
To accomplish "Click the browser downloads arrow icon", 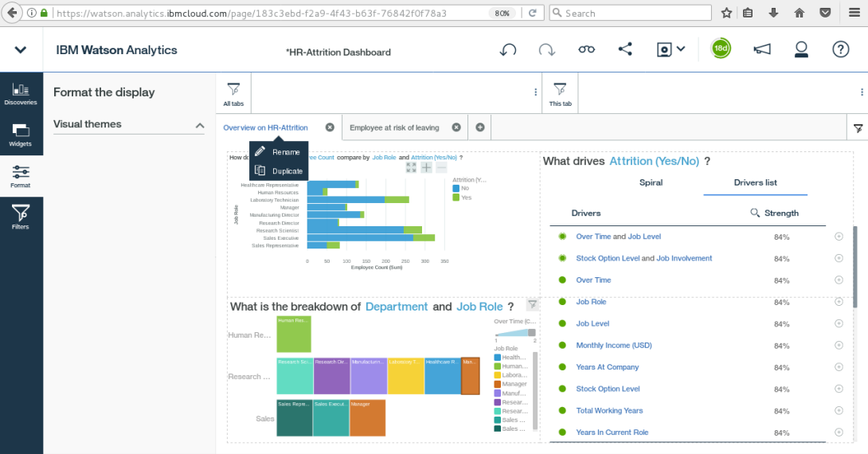I will click(x=773, y=13).
